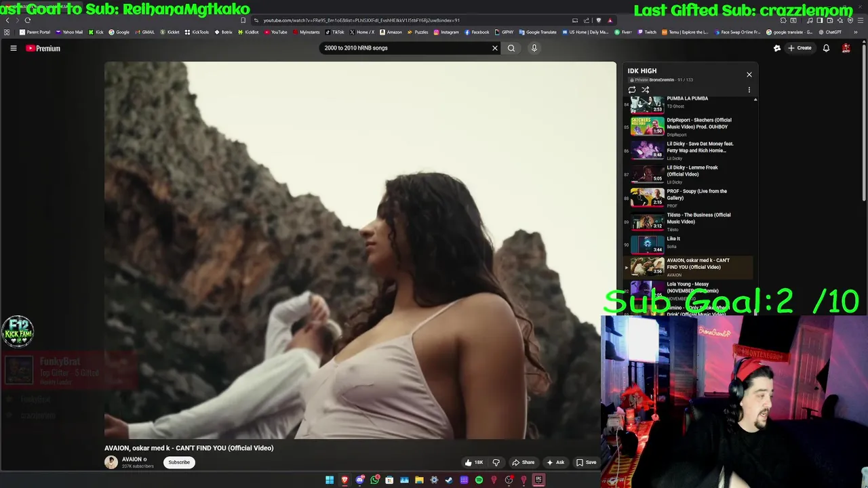Open WhatsApp from the taskbar
Viewport: 868px width, 488px height.
374,480
